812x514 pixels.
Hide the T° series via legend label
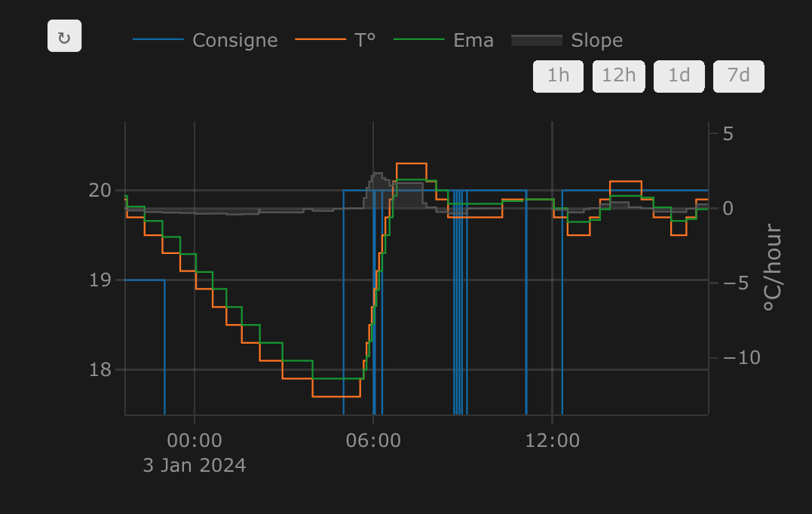pyautogui.click(x=365, y=41)
